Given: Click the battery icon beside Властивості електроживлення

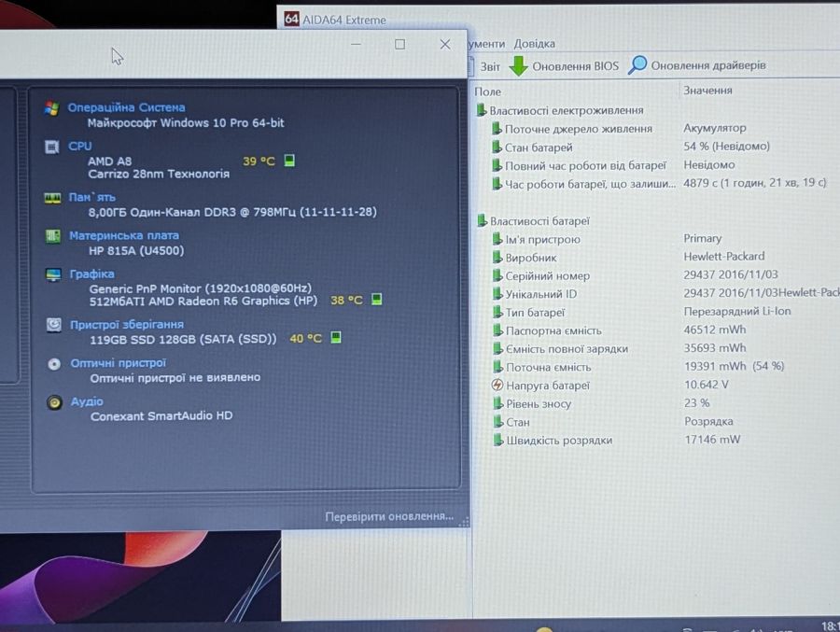Looking at the screenshot, I should 481,110.
